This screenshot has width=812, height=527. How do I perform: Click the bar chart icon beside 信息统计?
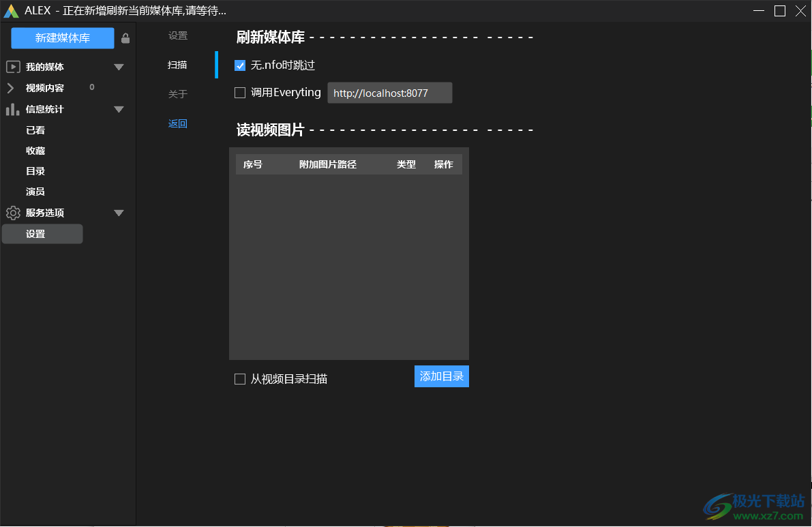13,109
